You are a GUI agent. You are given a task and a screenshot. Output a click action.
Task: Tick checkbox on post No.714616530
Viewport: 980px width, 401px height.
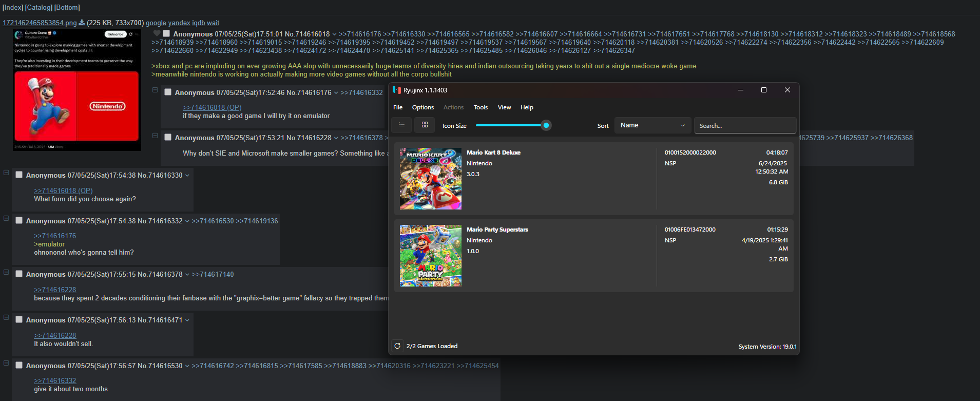(x=19, y=365)
